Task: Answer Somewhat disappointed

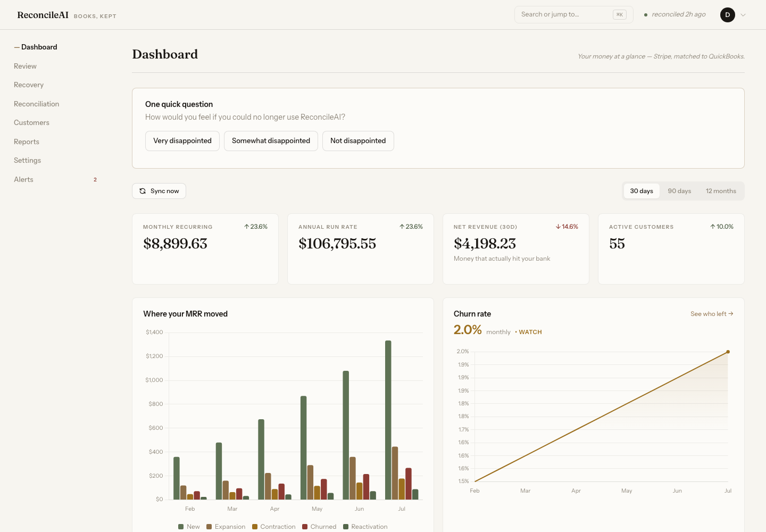Action: point(271,141)
